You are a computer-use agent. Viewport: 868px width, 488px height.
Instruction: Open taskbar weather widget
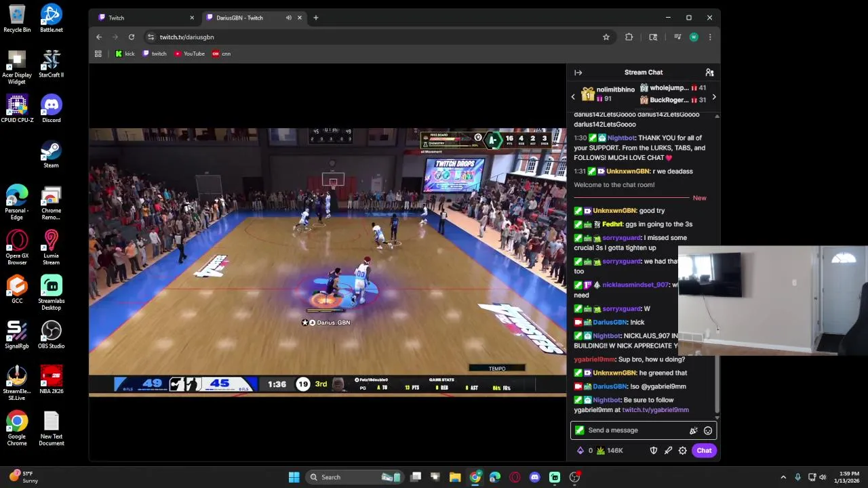[x=23, y=477]
